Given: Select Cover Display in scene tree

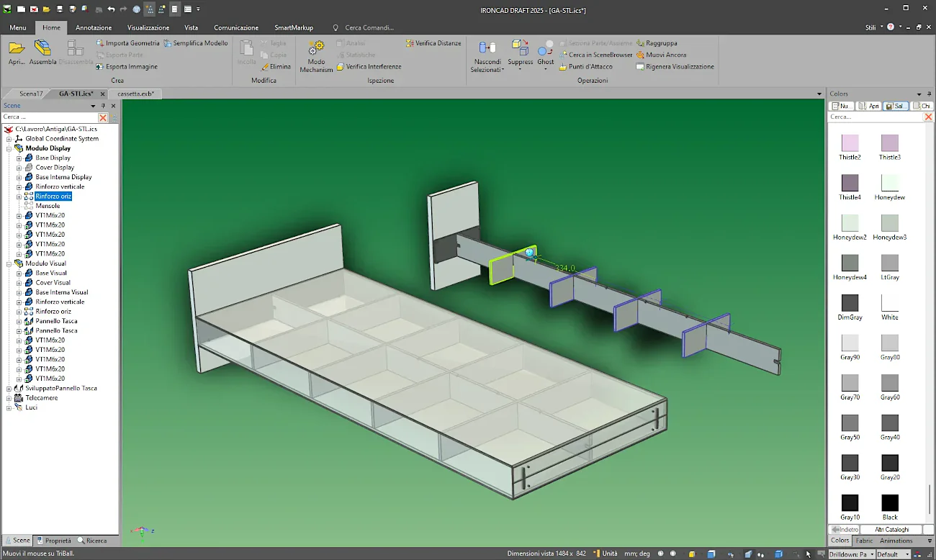Looking at the screenshot, I should (55, 168).
